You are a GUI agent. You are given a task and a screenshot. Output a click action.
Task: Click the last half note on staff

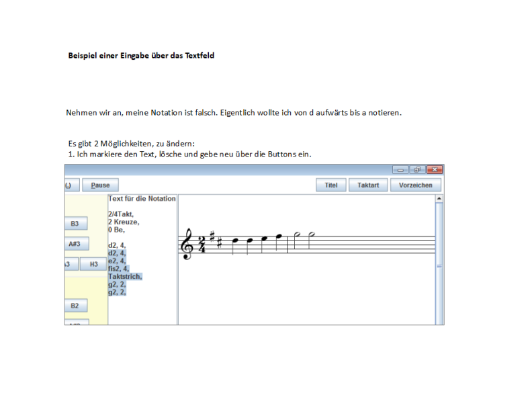click(x=311, y=235)
